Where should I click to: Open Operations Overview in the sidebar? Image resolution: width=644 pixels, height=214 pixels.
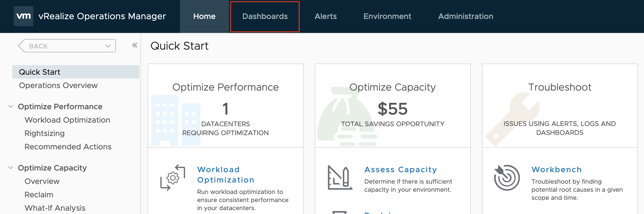coord(58,85)
